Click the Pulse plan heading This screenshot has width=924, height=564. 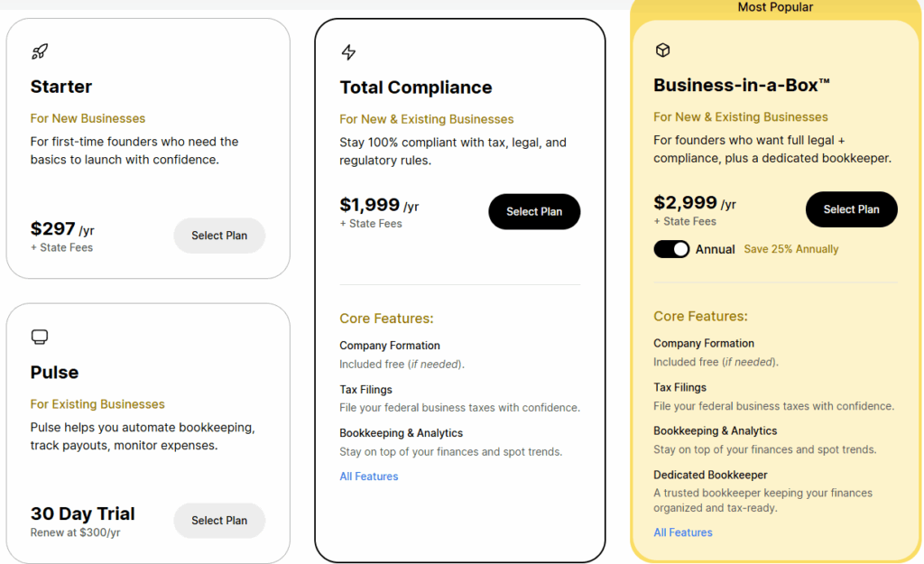[x=54, y=372]
